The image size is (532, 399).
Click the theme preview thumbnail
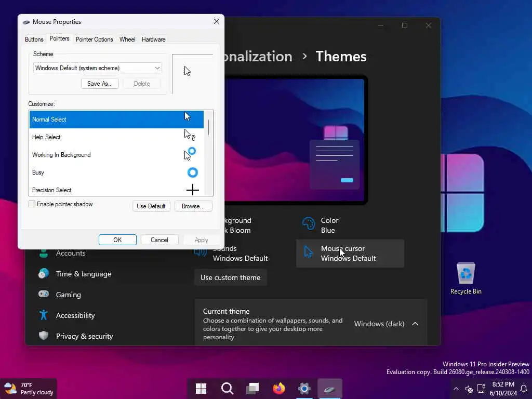295,140
